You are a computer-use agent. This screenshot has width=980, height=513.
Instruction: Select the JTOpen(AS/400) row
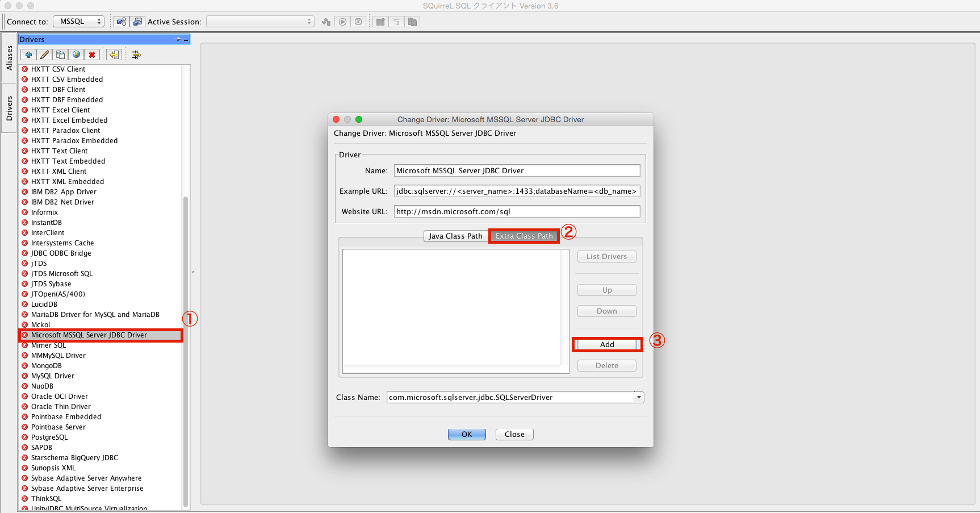tap(101, 294)
